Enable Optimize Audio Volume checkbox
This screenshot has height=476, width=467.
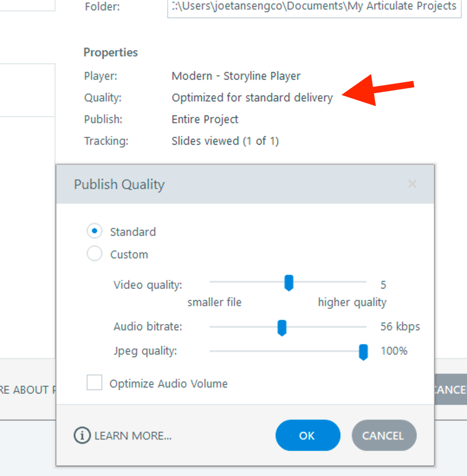tap(94, 383)
